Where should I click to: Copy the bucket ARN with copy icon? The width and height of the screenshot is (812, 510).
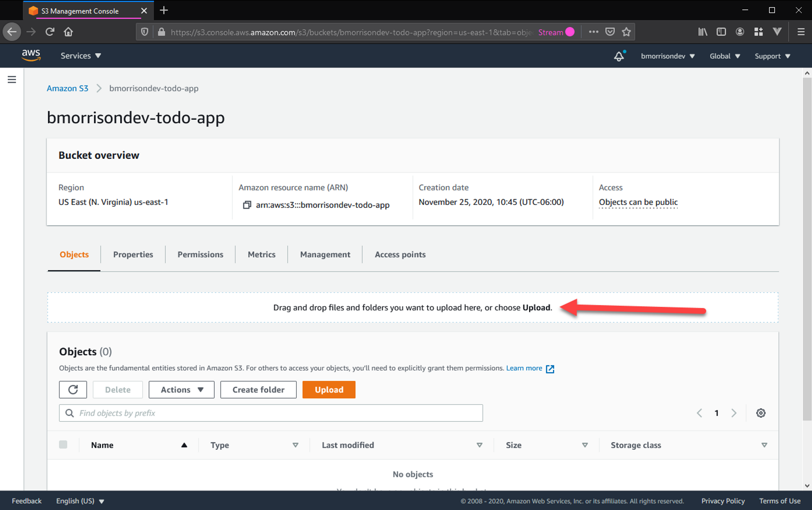point(247,205)
